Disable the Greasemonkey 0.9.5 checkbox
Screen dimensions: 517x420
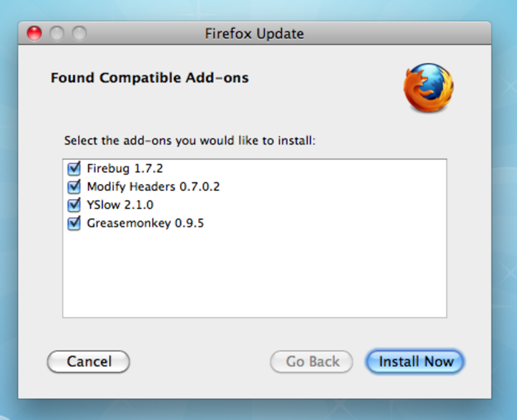tap(74, 223)
